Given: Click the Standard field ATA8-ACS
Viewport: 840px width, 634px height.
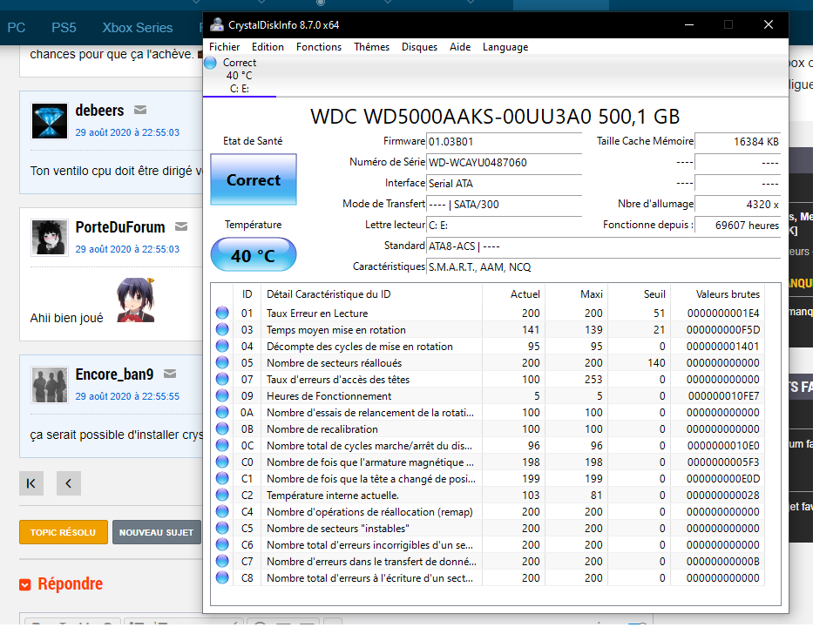Looking at the screenshot, I should (x=603, y=246).
